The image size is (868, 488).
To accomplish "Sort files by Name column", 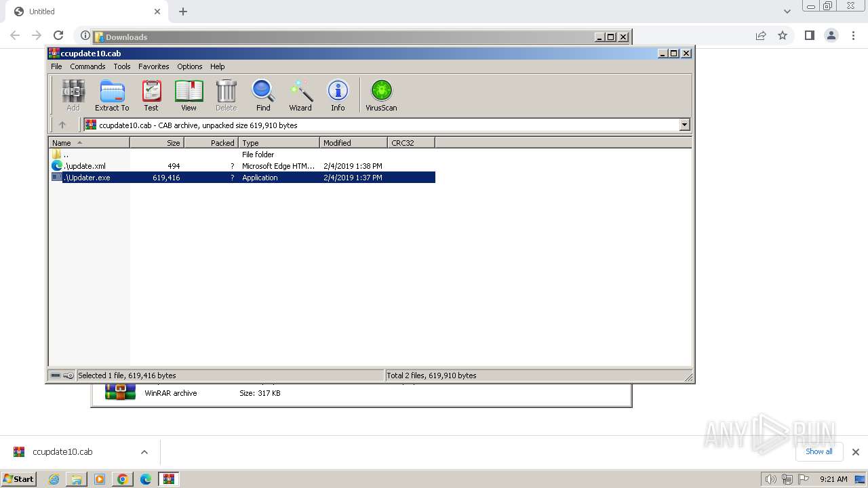I will click(89, 142).
